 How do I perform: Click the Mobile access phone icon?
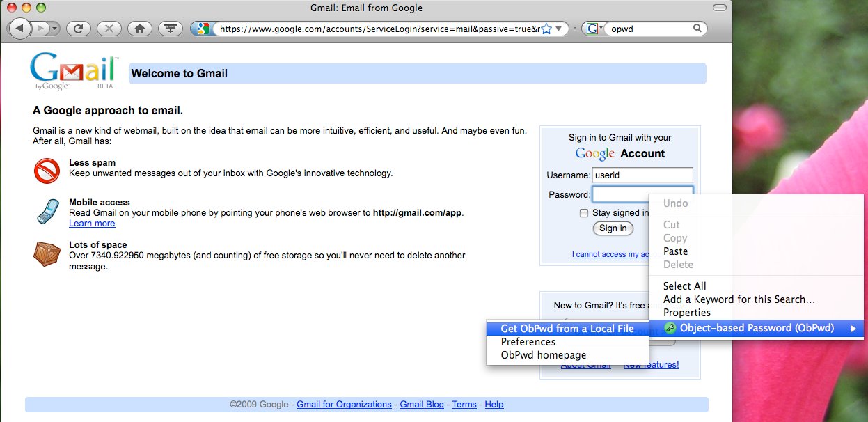pyautogui.click(x=47, y=212)
